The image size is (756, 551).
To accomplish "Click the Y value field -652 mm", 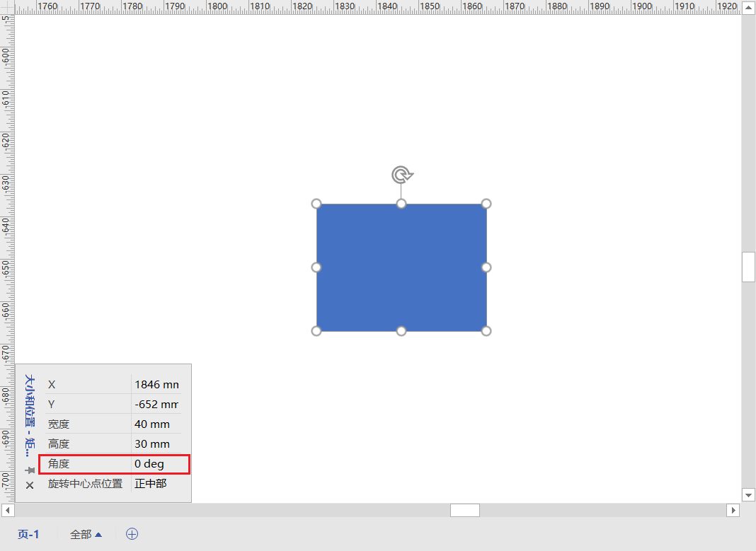I will [x=156, y=404].
